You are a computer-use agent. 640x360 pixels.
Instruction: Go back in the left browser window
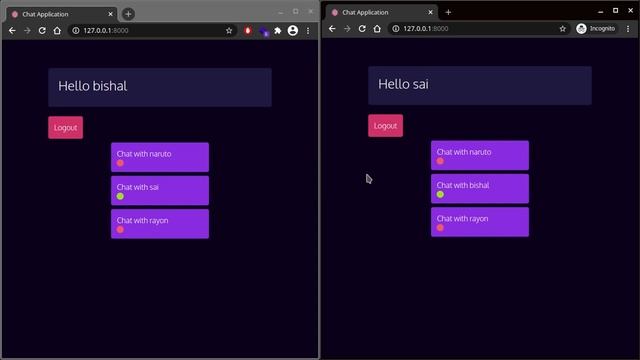click(x=12, y=31)
